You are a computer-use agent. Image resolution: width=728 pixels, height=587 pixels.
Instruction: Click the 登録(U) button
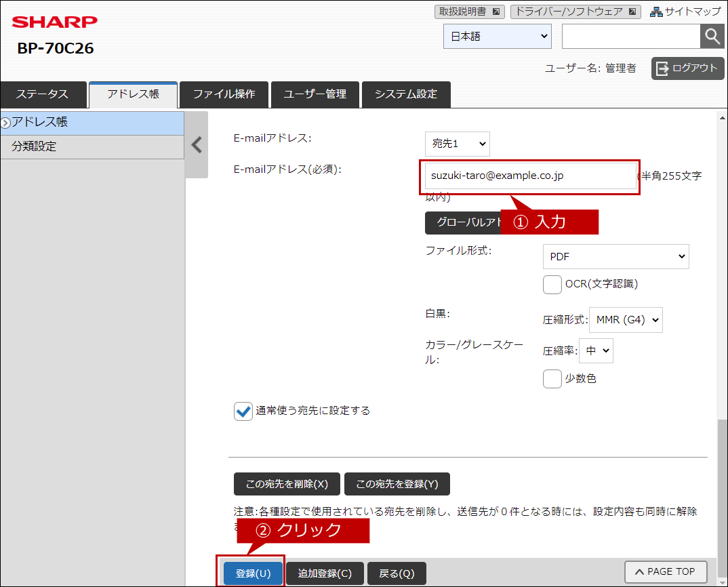point(253,573)
